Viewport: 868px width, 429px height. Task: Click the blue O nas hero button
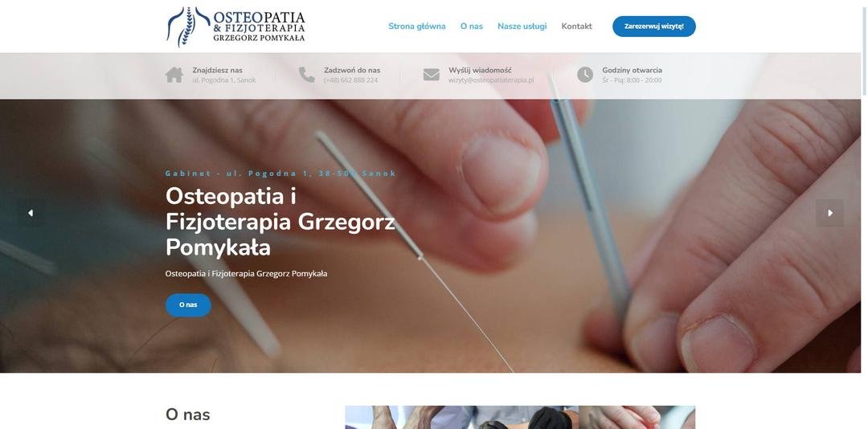(188, 305)
